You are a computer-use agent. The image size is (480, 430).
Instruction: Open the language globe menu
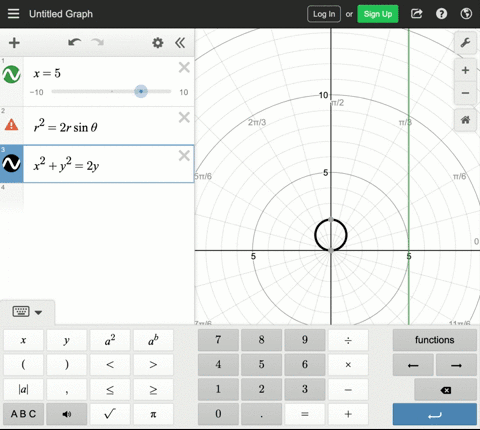pyautogui.click(x=466, y=14)
